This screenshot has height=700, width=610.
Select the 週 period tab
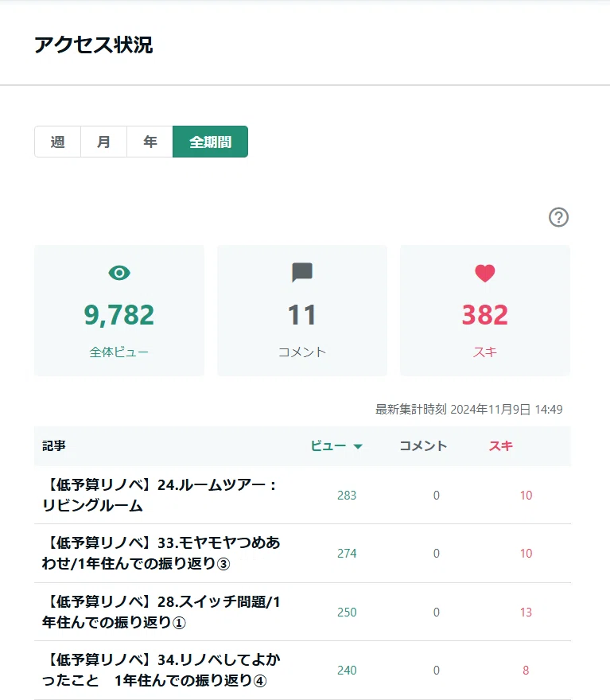[x=57, y=142]
